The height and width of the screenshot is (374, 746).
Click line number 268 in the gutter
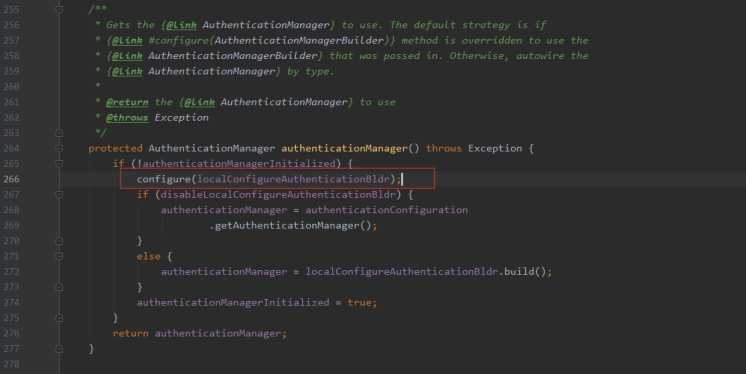[x=11, y=210]
